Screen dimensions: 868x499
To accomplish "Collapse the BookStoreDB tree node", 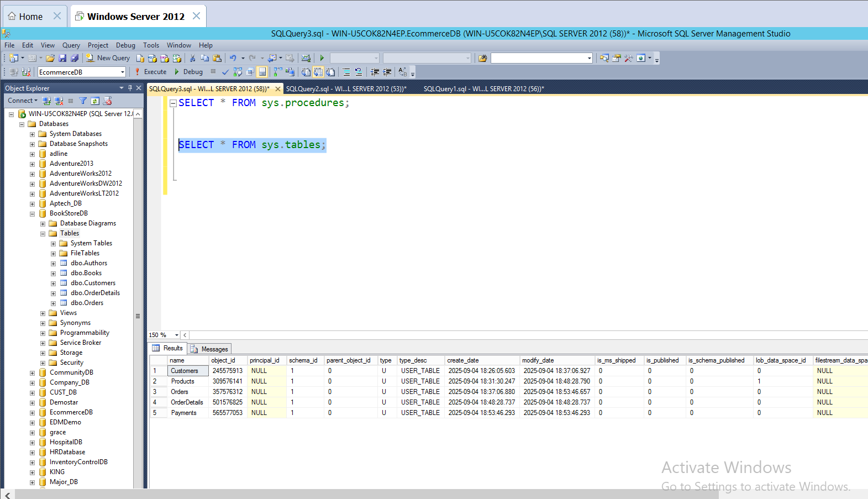I will pyautogui.click(x=32, y=214).
